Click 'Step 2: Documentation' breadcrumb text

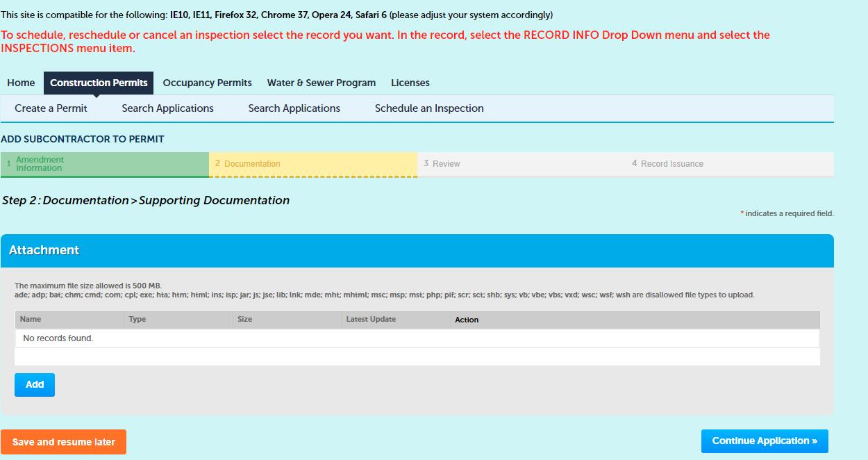(x=65, y=200)
